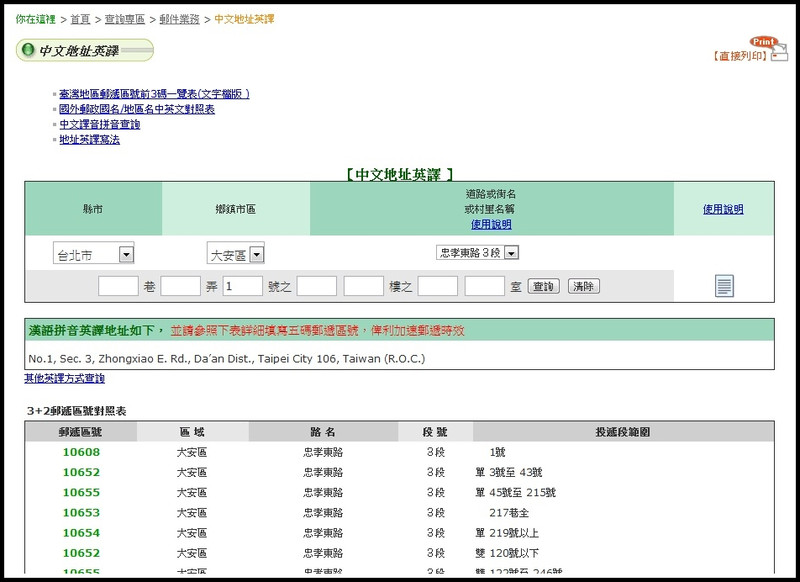Click the 路名 column header
Screen dimensions: 800x582
tap(323, 433)
